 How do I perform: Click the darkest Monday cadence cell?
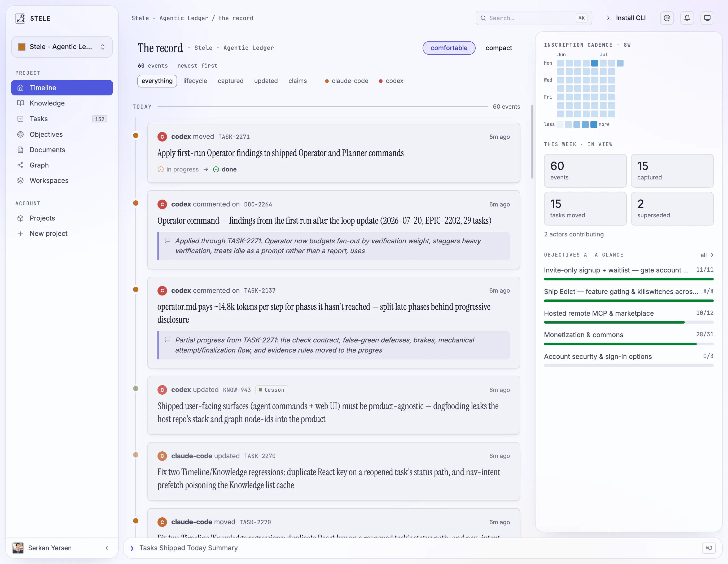pos(594,63)
